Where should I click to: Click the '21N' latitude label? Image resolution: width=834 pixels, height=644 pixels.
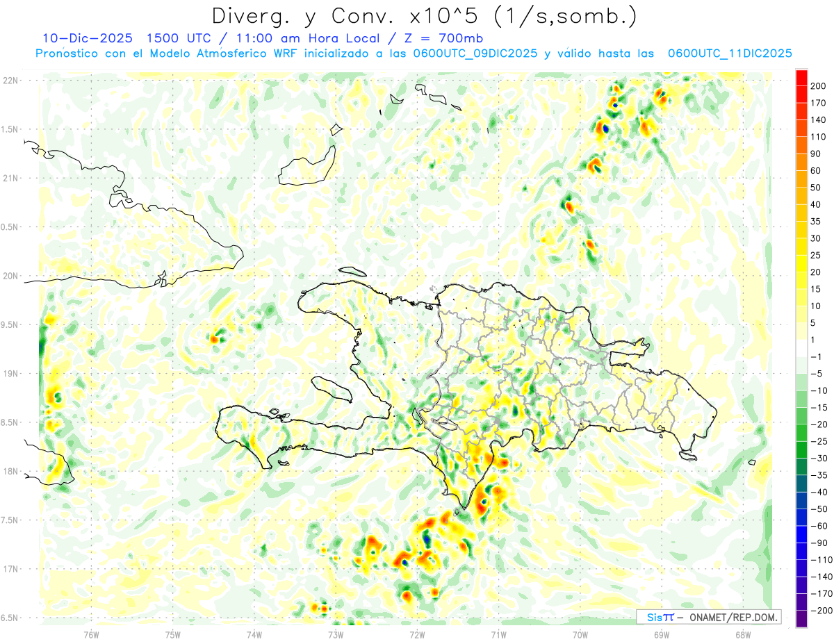click(x=10, y=179)
